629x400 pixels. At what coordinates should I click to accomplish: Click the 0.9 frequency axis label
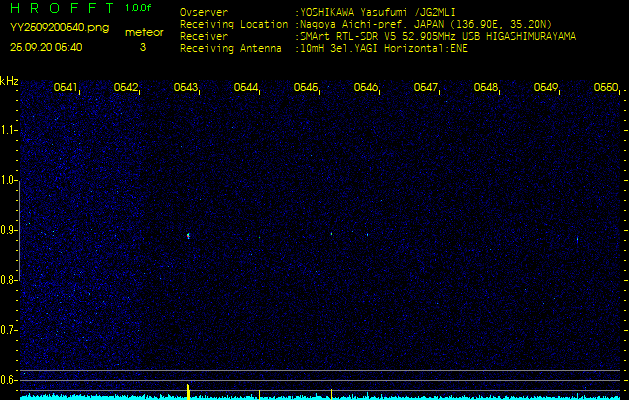tap(8, 230)
